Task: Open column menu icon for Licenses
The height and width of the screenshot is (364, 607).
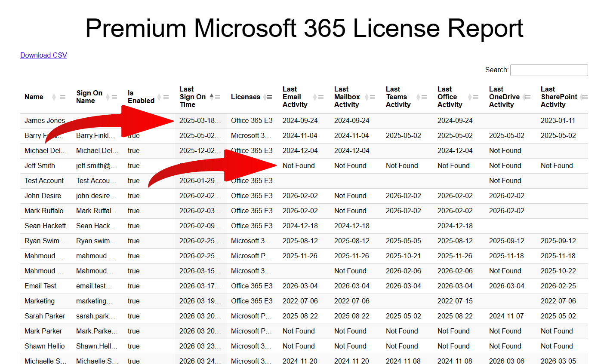Action: 269,97
